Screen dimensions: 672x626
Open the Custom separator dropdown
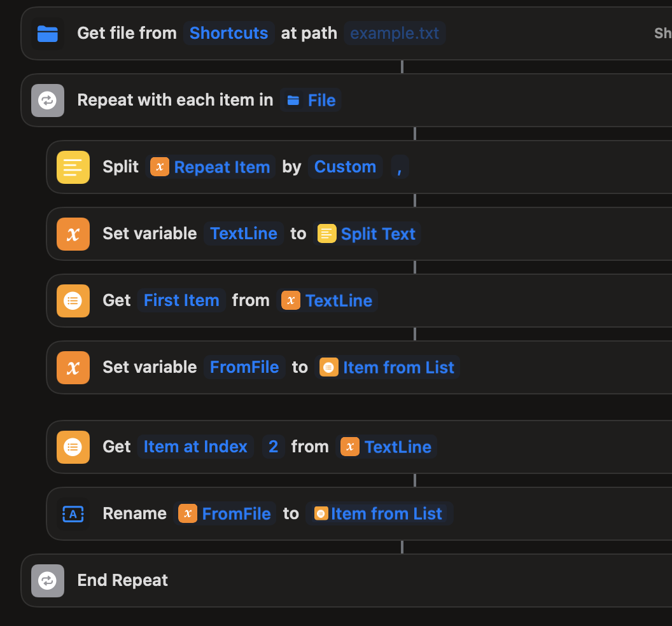click(x=345, y=167)
